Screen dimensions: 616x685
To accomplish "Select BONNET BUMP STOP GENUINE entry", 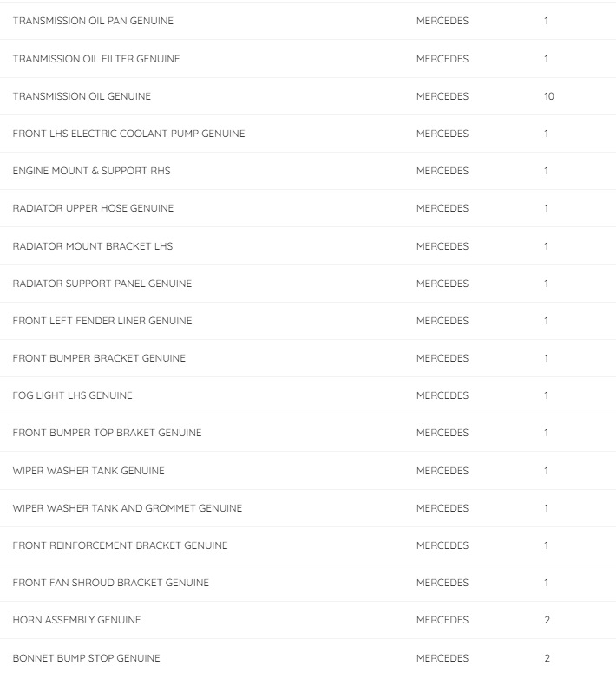I will pos(86,658).
